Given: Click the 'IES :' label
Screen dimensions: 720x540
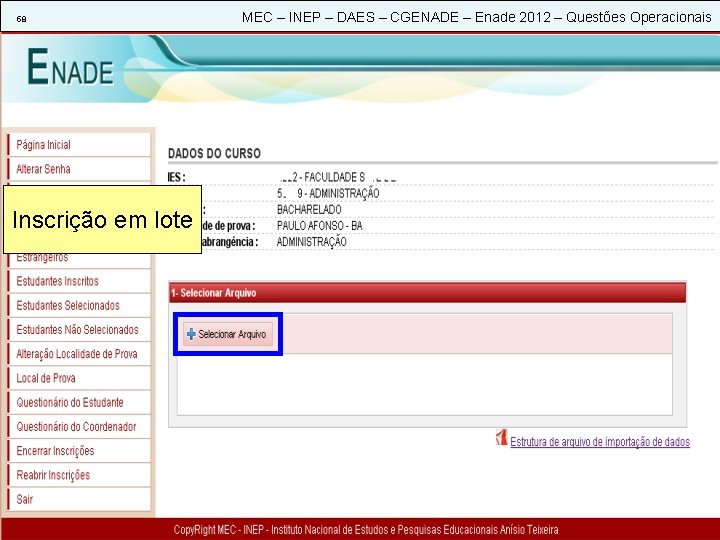Looking at the screenshot, I should click(x=176, y=177).
